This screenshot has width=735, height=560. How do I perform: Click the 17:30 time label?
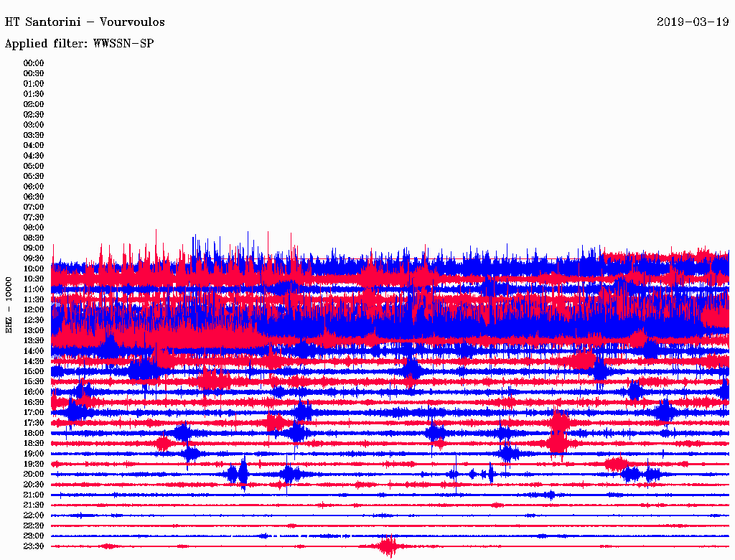(34, 423)
